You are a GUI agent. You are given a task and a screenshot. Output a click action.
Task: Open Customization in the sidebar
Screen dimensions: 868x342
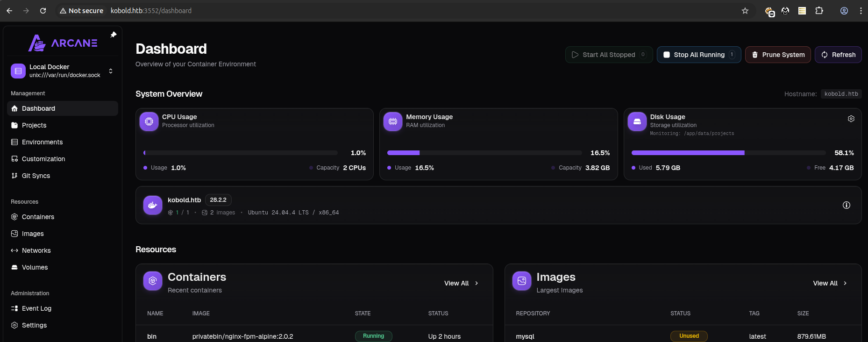(63, 159)
